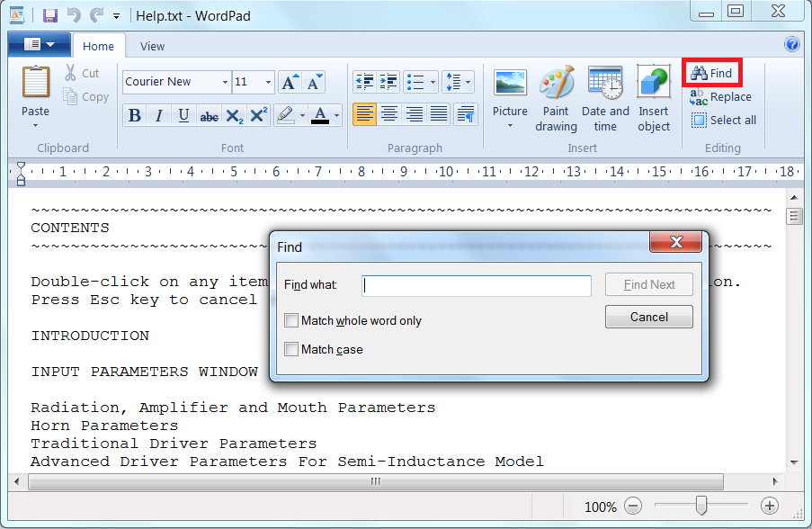
Task: Switch to the Home tab
Action: tap(98, 46)
